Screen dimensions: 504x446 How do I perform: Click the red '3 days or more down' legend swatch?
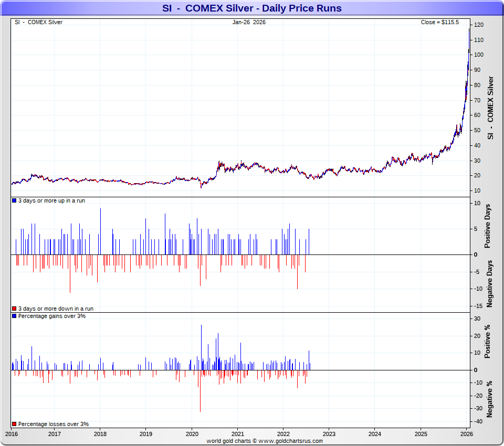[x=14, y=309]
